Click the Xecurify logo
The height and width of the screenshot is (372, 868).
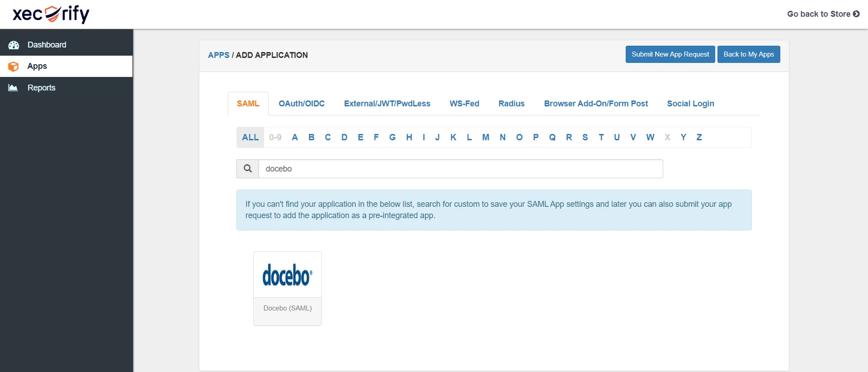tap(51, 14)
